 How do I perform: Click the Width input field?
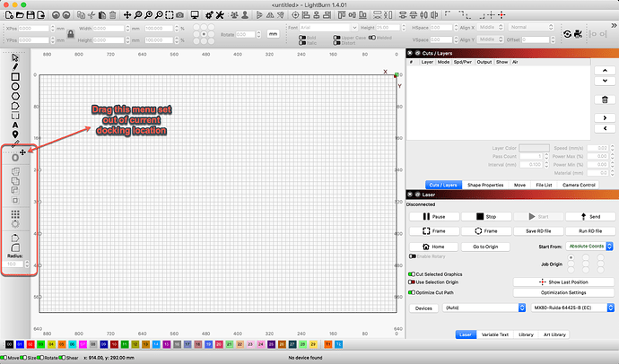pyautogui.click(x=109, y=29)
